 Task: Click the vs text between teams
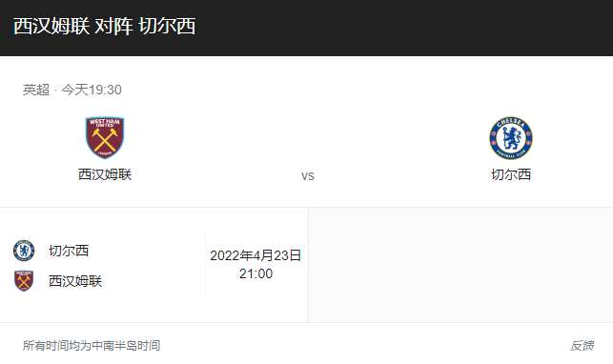coord(308,176)
